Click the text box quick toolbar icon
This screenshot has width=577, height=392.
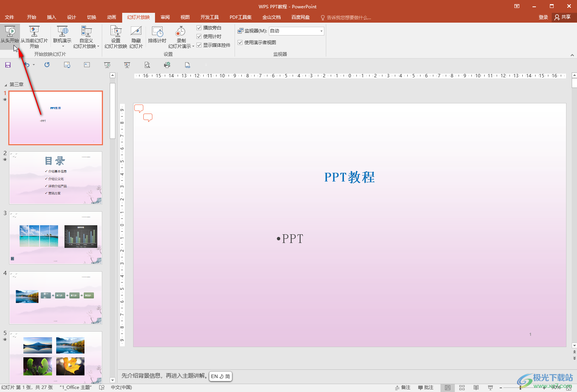87,65
